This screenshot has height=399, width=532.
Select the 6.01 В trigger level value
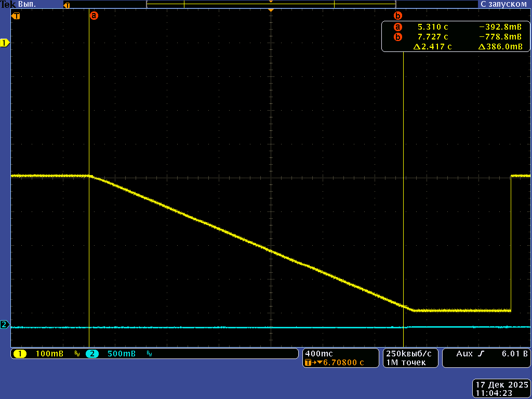click(514, 353)
